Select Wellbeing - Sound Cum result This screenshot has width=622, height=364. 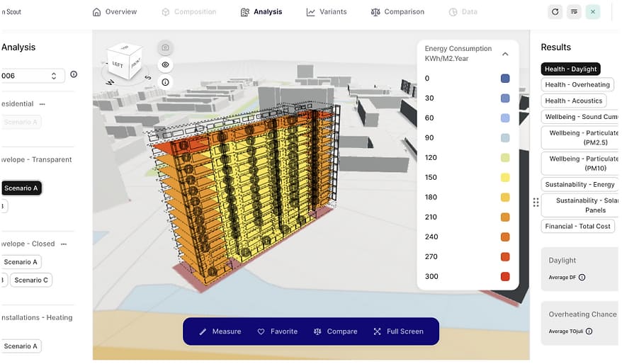click(x=579, y=117)
